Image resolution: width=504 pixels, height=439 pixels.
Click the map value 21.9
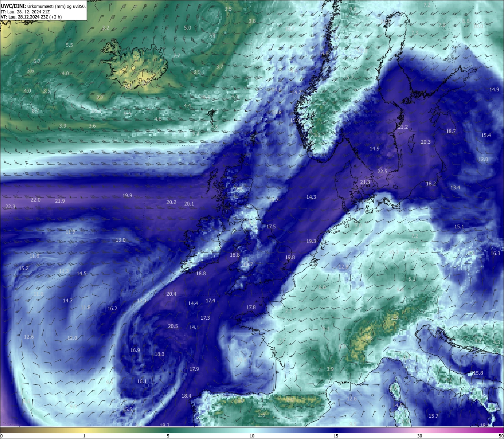(60, 201)
